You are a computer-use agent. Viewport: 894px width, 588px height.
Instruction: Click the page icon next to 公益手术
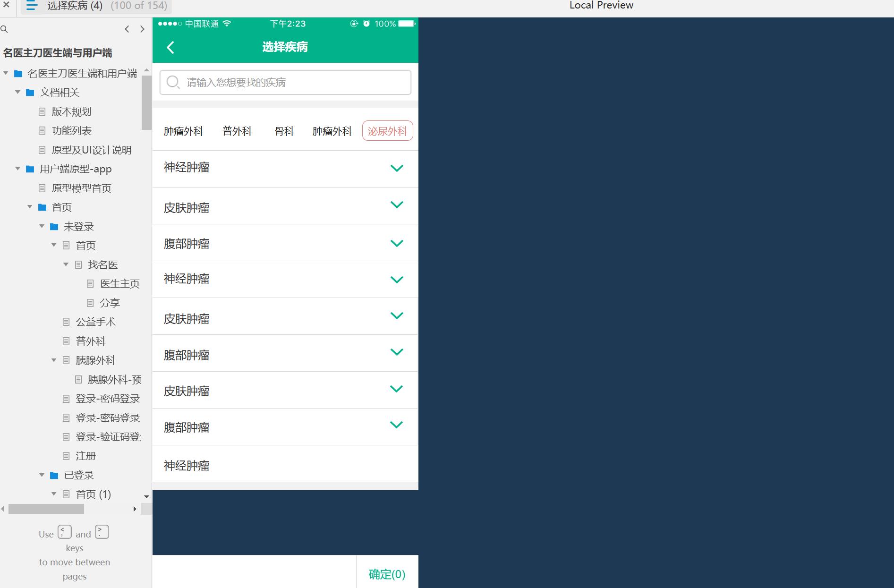(66, 322)
